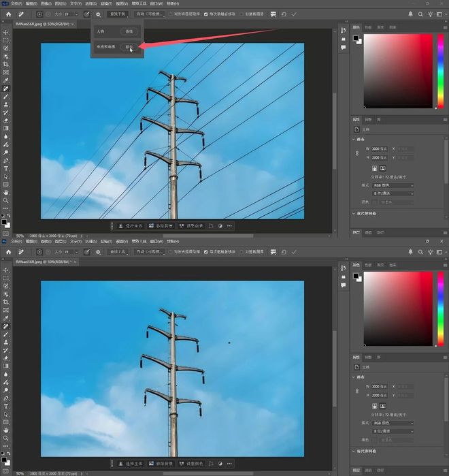Viewport: 449px width, 476px height.
Task: Select the Rectangular Marquee tool in upper window
Action: 5,40
